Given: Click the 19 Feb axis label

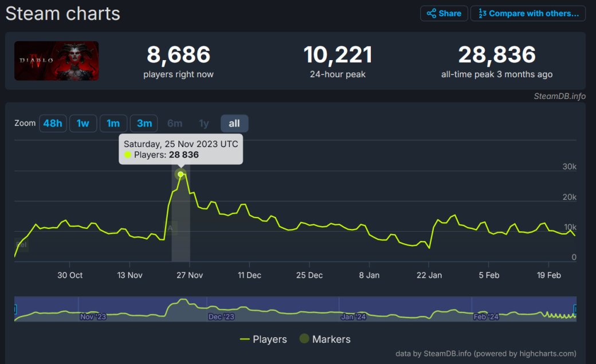Looking at the screenshot, I should (549, 275).
